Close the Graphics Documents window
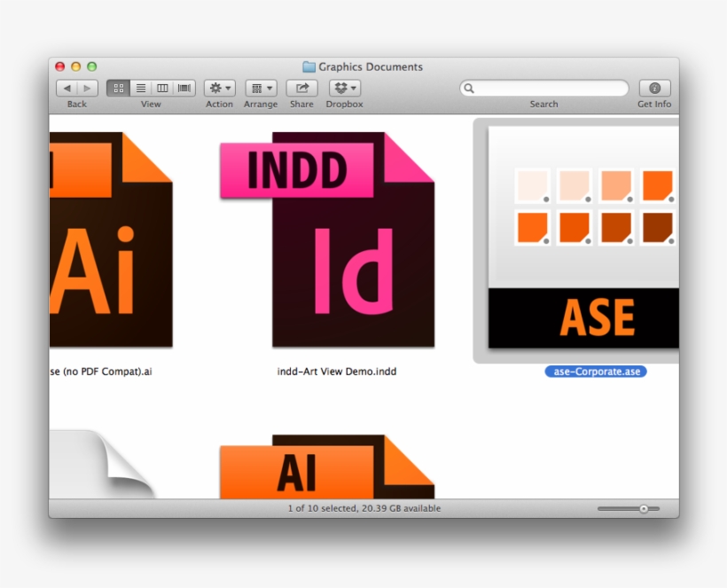This screenshot has height=588, width=727. (59, 67)
